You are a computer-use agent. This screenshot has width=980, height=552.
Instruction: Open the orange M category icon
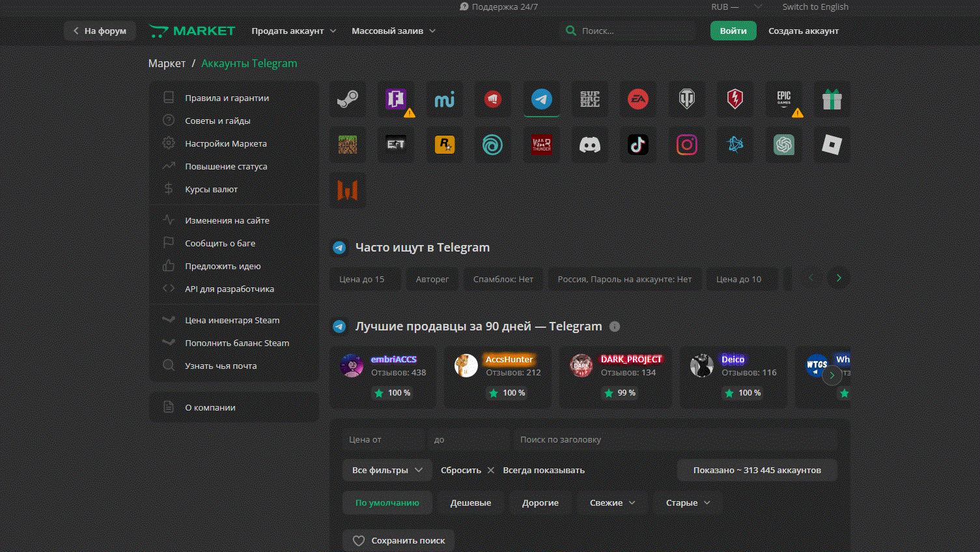point(347,190)
